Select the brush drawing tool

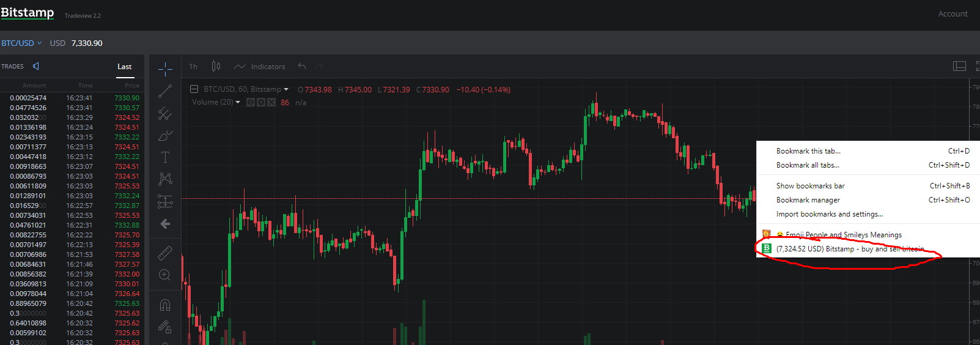[x=165, y=135]
